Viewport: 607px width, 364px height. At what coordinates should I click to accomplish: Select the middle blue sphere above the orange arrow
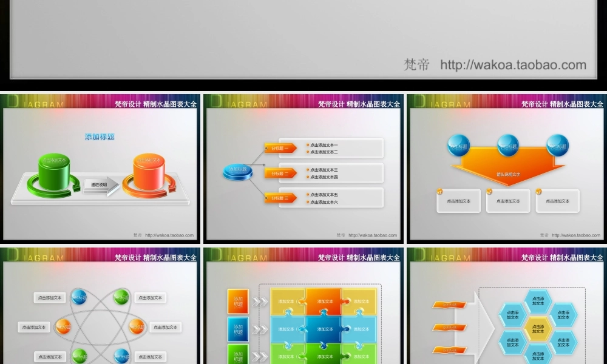click(x=508, y=146)
